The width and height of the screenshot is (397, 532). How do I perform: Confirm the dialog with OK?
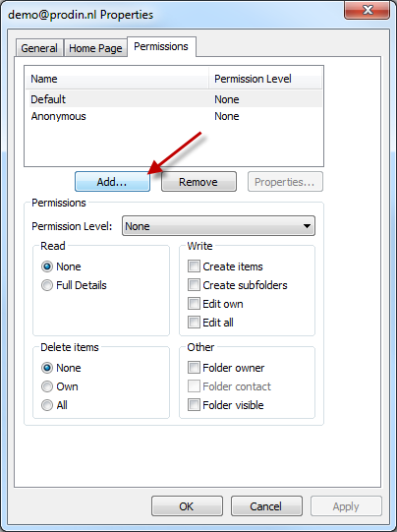click(187, 506)
